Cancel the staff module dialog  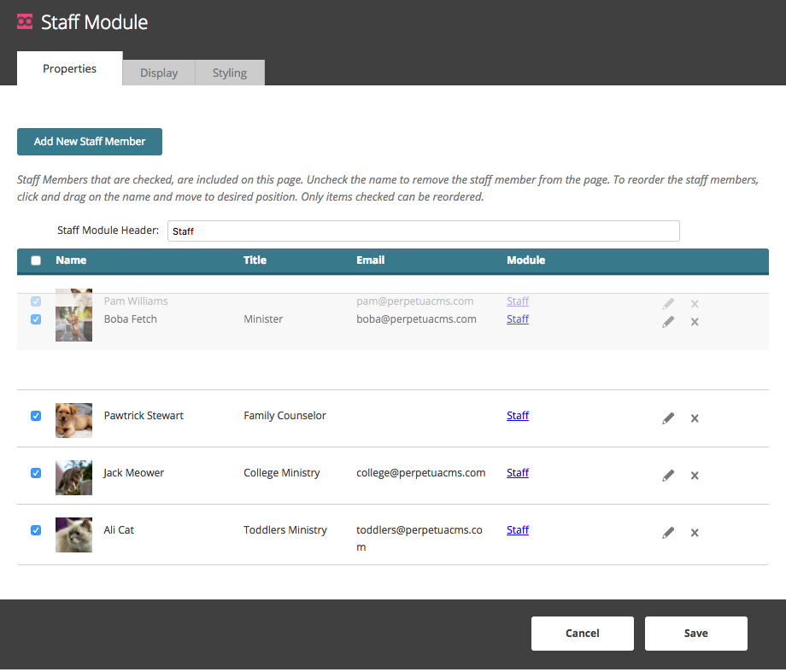[583, 634]
